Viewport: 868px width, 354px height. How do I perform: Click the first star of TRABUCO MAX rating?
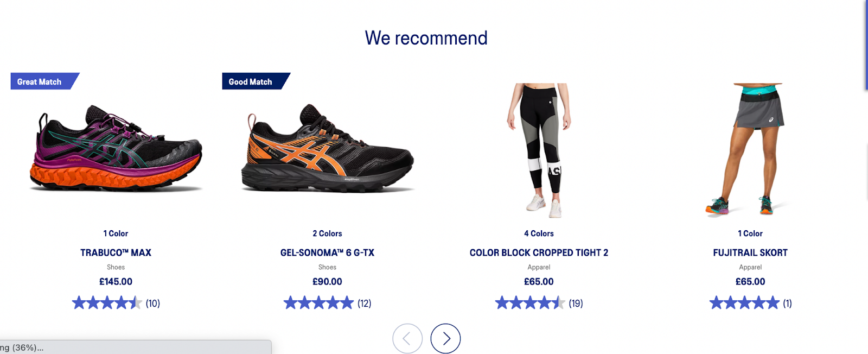click(77, 302)
